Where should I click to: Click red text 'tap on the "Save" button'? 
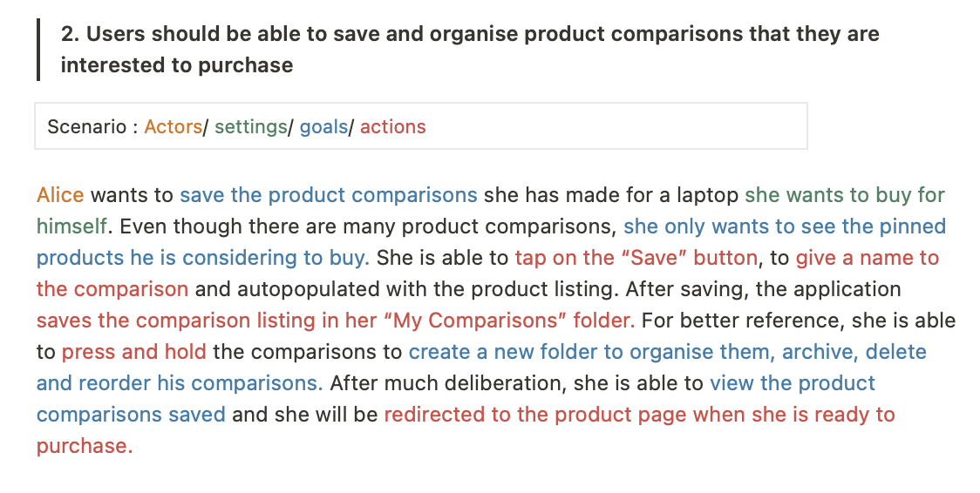tap(636, 258)
